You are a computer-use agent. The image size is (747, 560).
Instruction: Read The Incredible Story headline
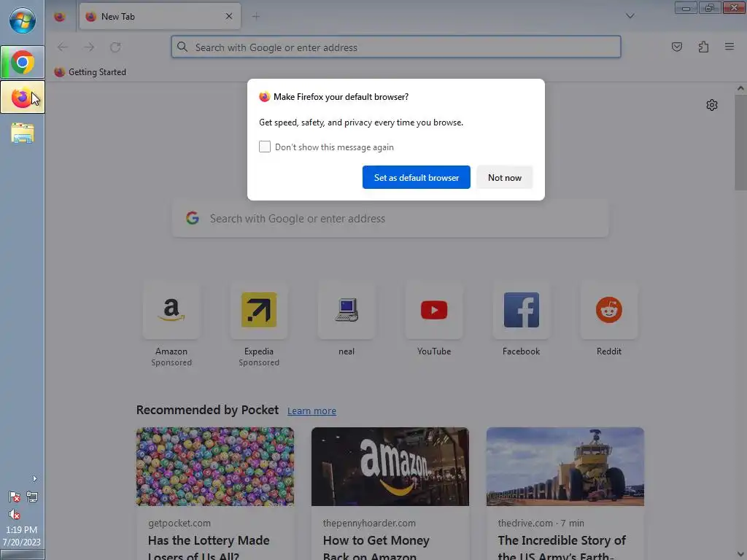pos(562,547)
